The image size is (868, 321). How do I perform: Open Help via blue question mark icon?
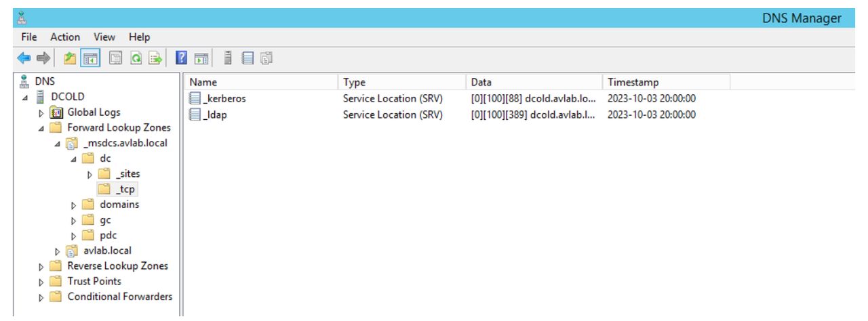(x=181, y=58)
